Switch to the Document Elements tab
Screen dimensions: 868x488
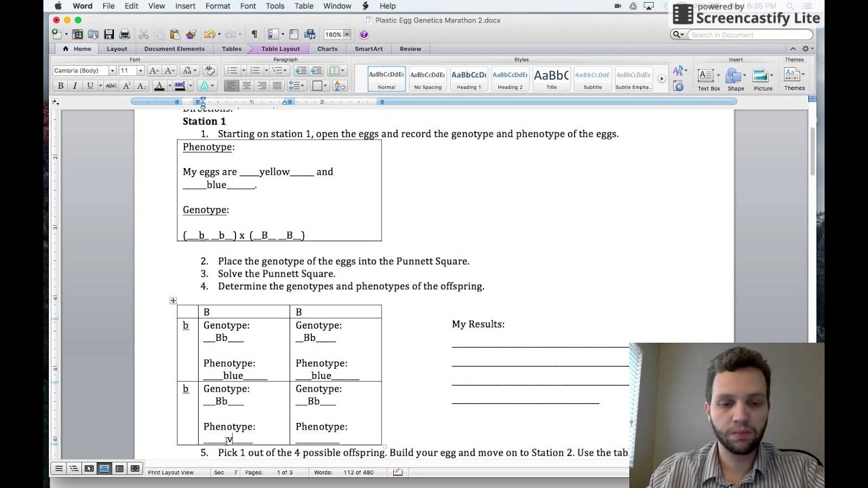click(174, 49)
